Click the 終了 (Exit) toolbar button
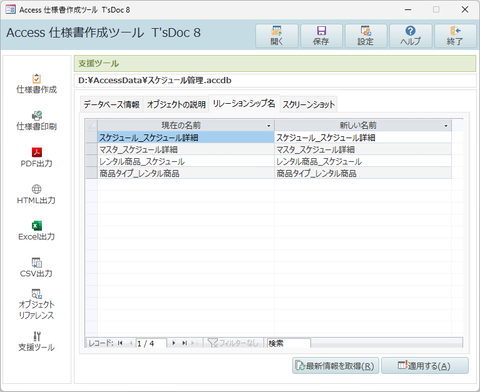Image resolution: width=480 pixels, height=392 pixels. point(455,36)
